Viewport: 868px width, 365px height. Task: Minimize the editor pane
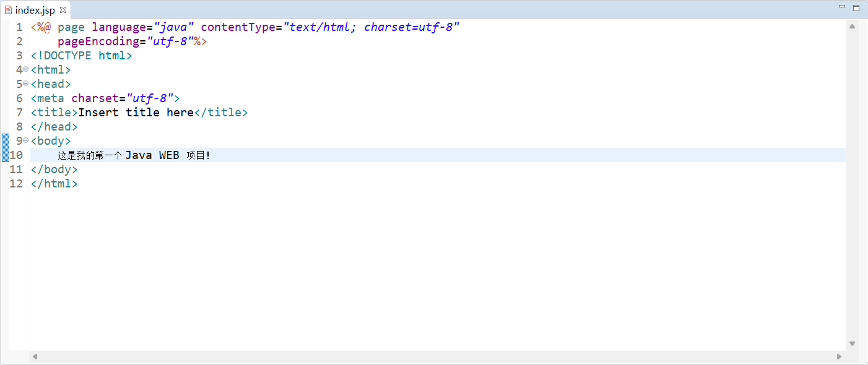point(842,7)
